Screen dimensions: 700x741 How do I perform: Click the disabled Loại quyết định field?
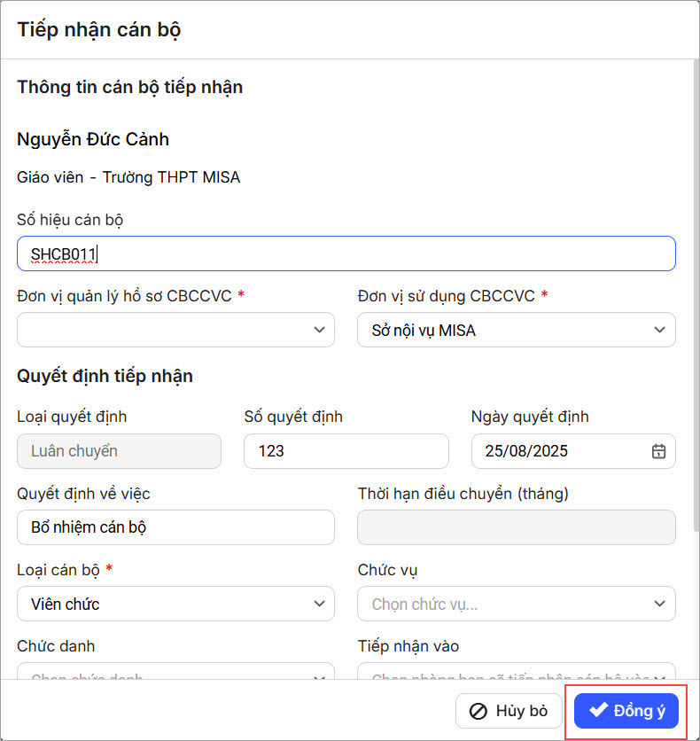coord(119,451)
